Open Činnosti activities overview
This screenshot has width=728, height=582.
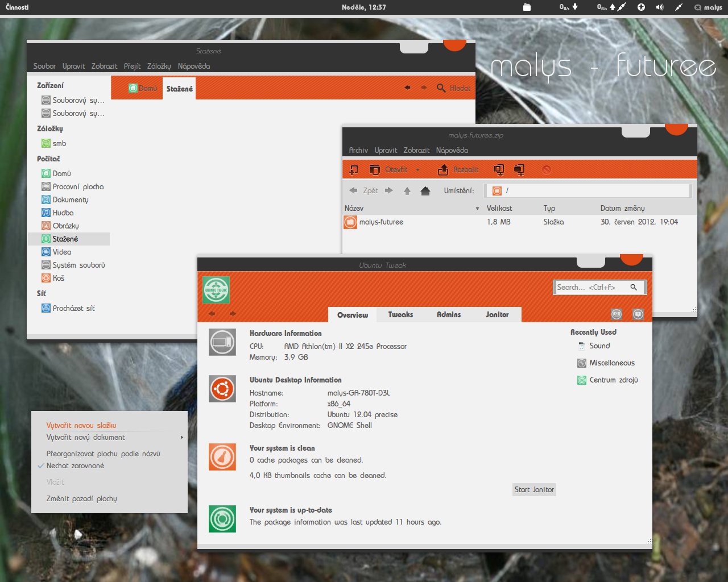pyautogui.click(x=17, y=7)
